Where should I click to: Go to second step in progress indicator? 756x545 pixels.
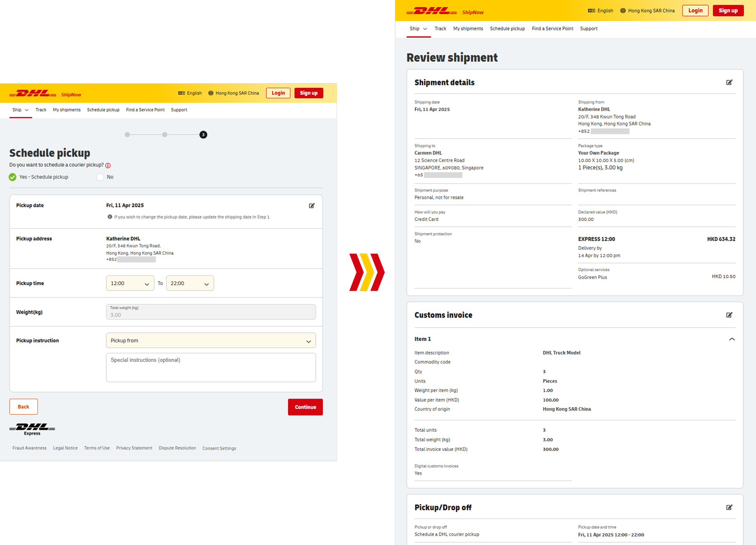(x=165, y=135)
